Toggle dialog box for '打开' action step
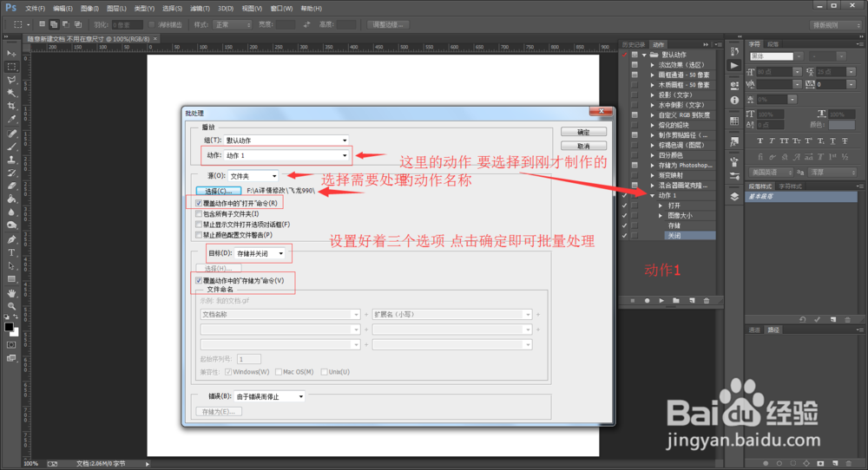This screenshot has width=868, height=470. (635, 206)
